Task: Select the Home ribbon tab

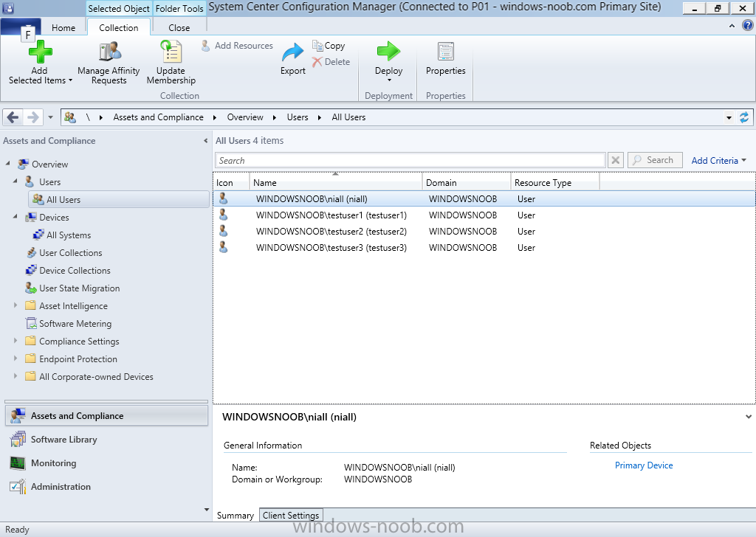Action: pos(63,28)
